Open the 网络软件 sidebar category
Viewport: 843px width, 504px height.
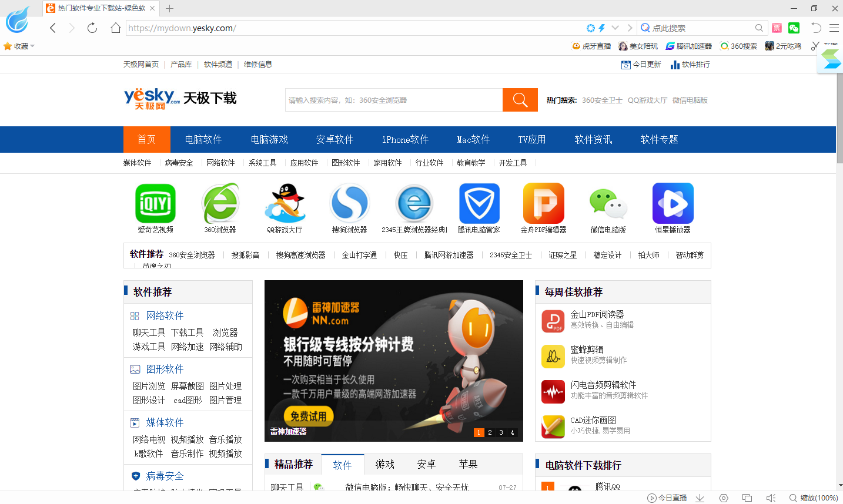point(165,316)
